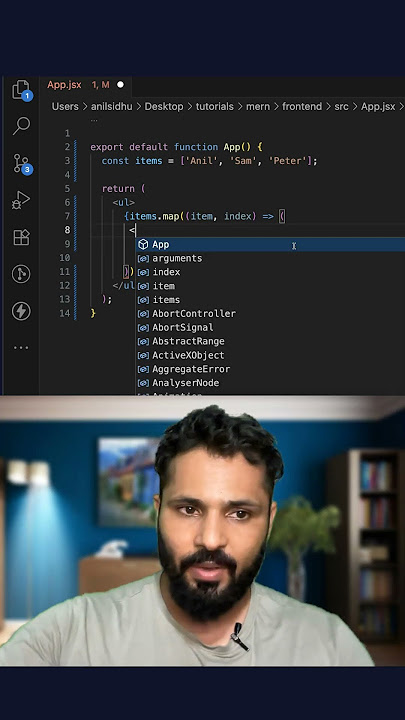The image size is (405, 720).
Task: Open the Run and Debug icon
Action: click(21, 200)
